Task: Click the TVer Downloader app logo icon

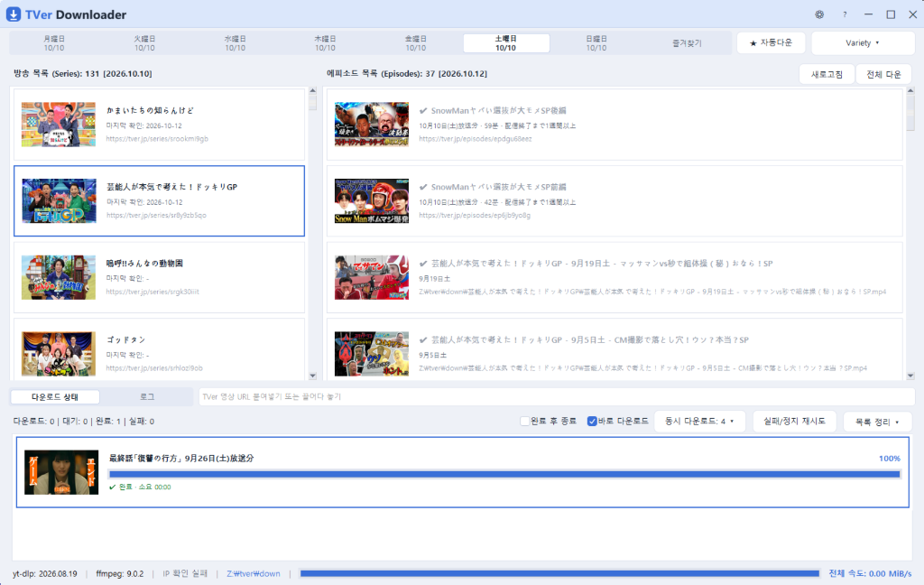Action: click(x=14, y=14)
